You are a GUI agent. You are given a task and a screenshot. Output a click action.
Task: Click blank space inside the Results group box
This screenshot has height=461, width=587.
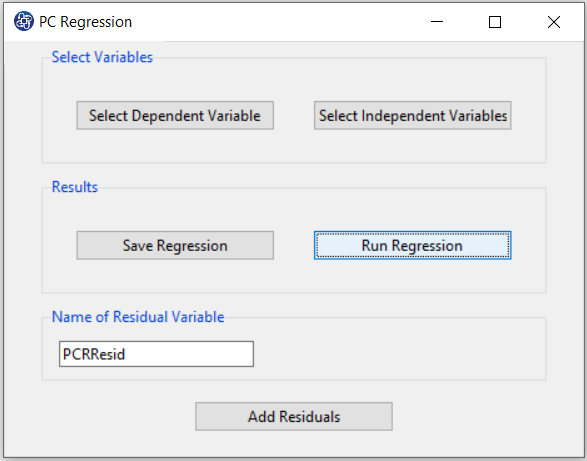(294, 276)
